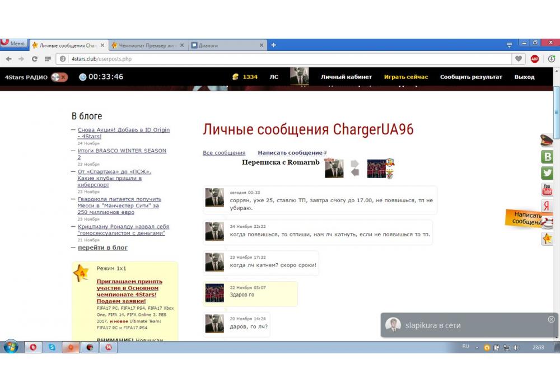Click the Yandex sidebar icon
Screen dimensions: 560x392
pos(547,206)
